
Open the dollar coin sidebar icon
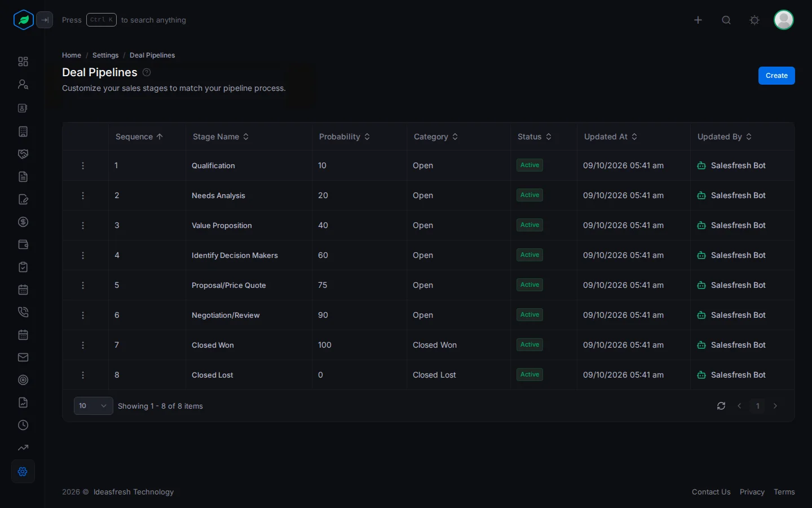pos(23,222)
